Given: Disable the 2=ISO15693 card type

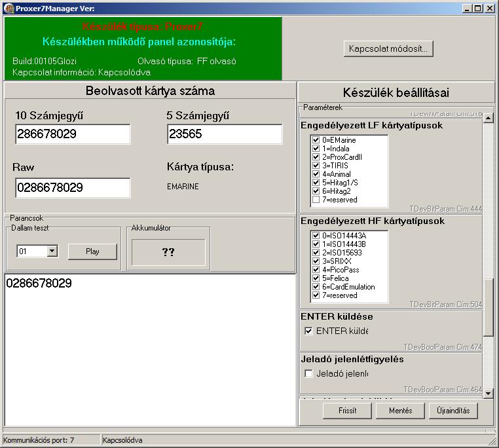Looking at the screenshot, I should tap(316, 253).
